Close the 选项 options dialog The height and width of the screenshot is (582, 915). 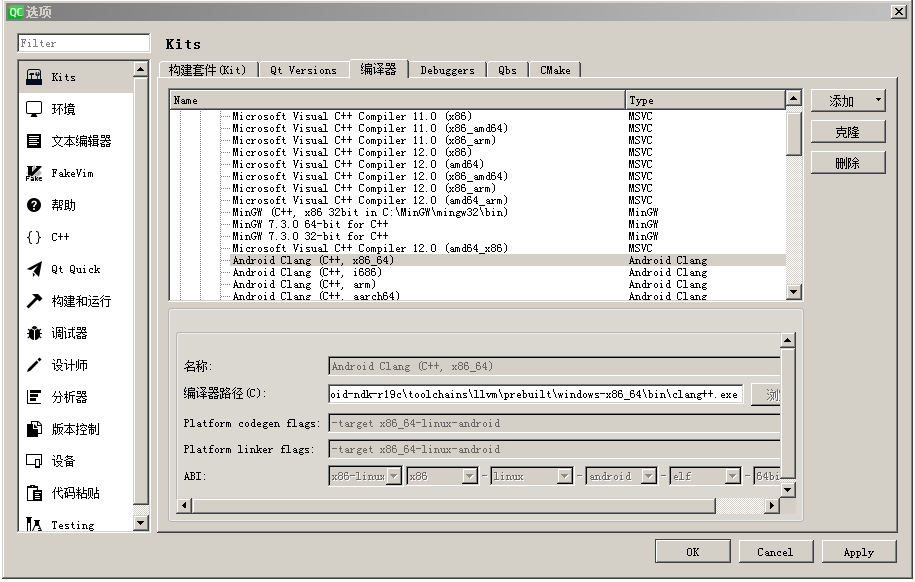click(899, 12)
